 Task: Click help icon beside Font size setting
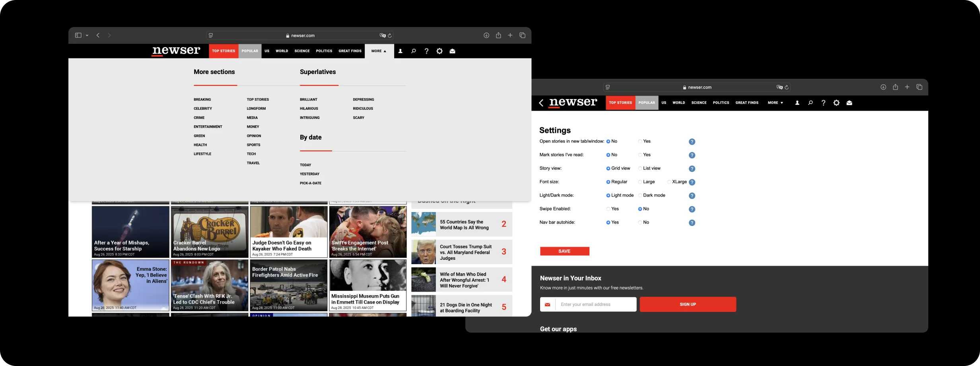[692, 182]
